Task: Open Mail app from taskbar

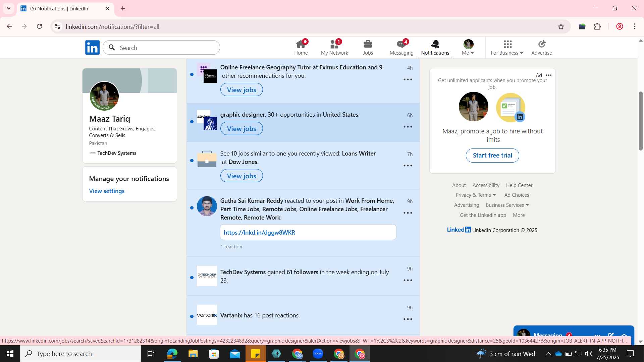Action: coord(234,354)
